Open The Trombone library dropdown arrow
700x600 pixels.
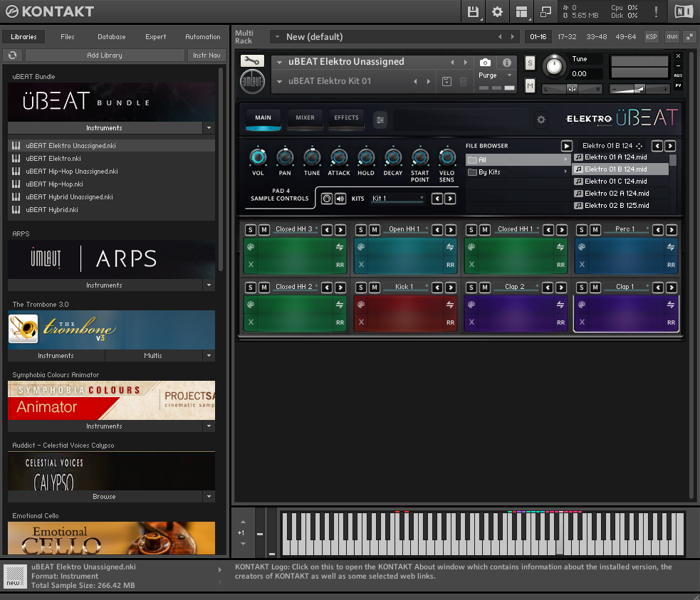tap(209, 356)
